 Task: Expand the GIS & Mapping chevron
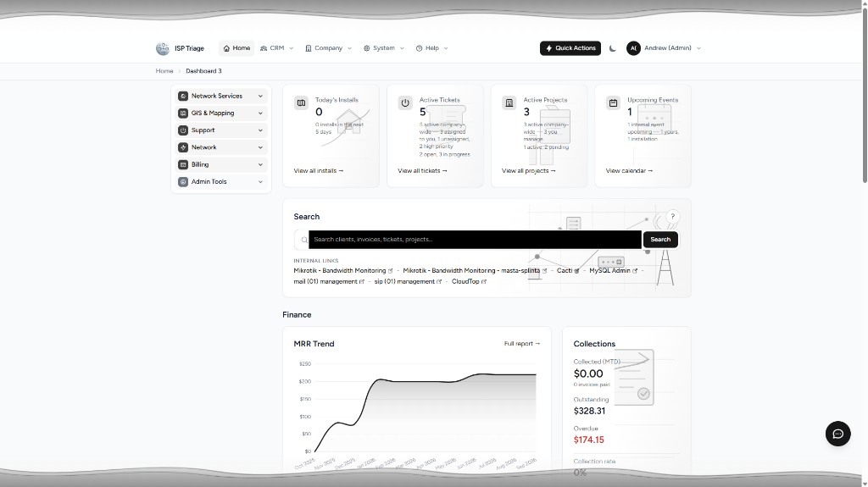tap(260, 113)
